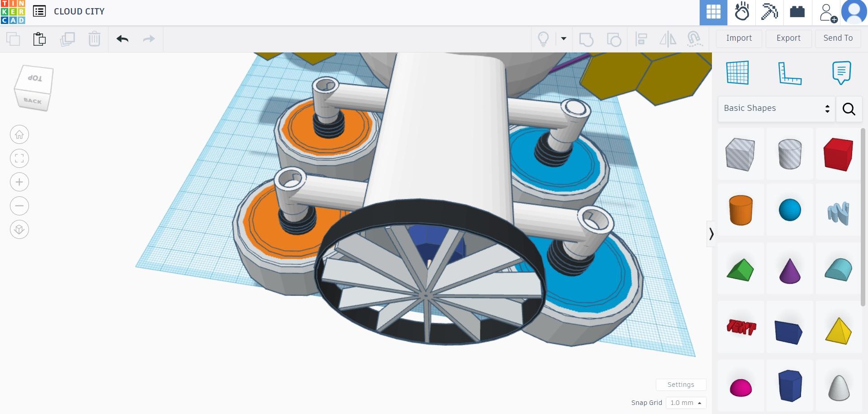
Task: Undo the last action
Action: tap(122, 39)
